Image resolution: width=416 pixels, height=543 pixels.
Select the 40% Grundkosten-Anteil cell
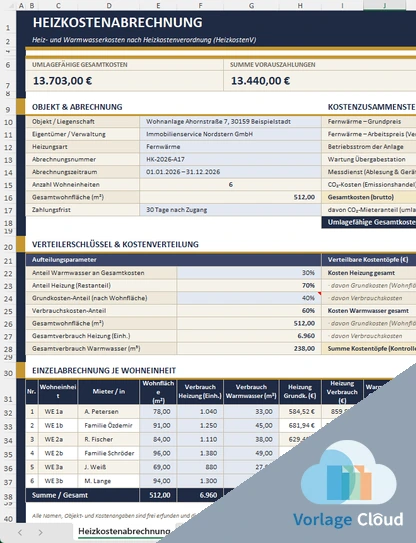[249, 298]
